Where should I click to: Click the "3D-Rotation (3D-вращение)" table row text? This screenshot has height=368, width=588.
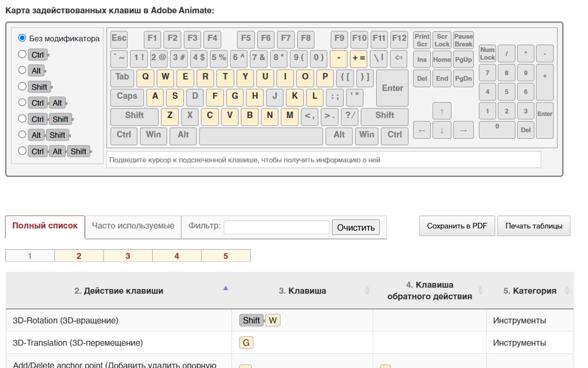click(65, 321)
